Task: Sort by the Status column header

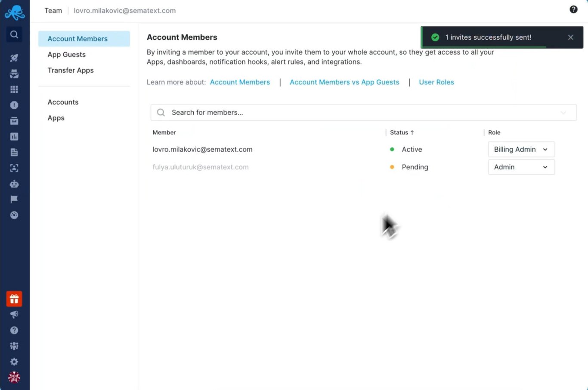Action: [x=402, y=133]
